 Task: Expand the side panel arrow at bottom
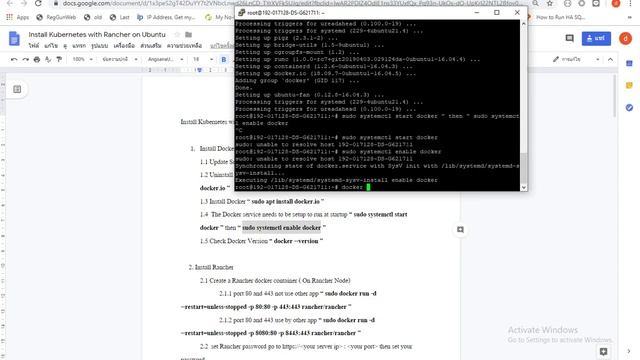tap(629, 351)
